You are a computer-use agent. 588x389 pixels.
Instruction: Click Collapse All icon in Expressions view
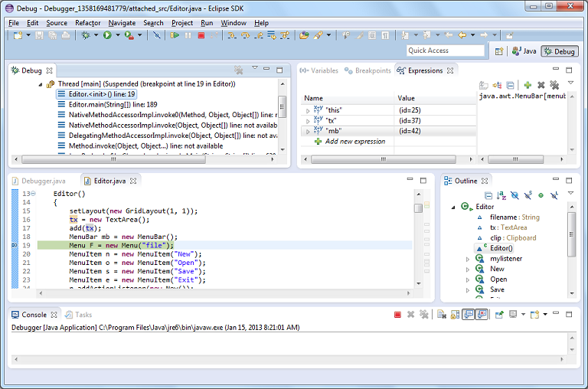tap(511, 85)
